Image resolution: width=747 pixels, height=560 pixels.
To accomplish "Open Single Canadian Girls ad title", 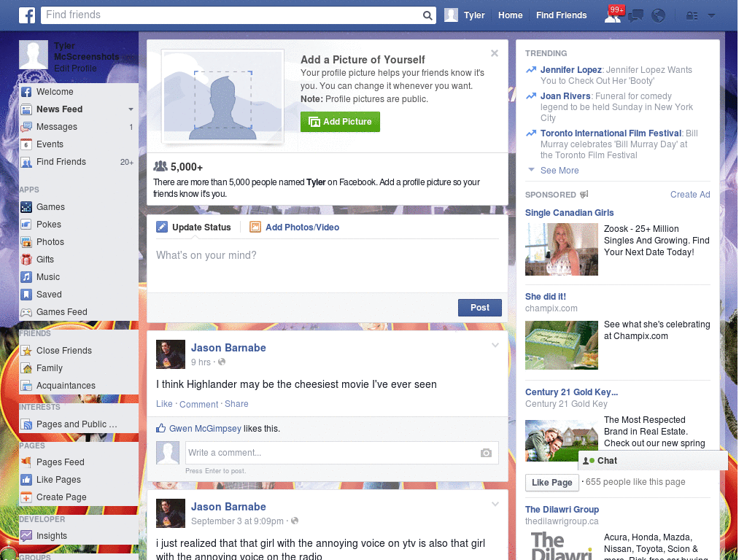I will 569,213.
